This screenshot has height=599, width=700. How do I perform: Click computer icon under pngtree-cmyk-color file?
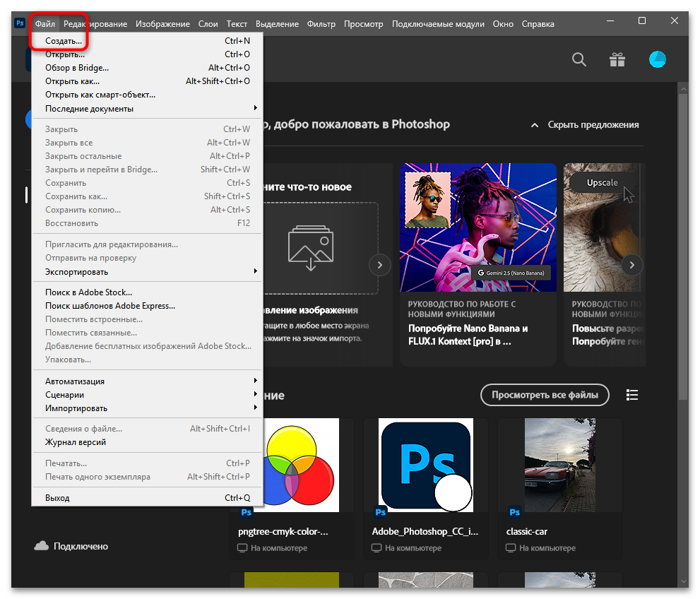click(242, 547)
